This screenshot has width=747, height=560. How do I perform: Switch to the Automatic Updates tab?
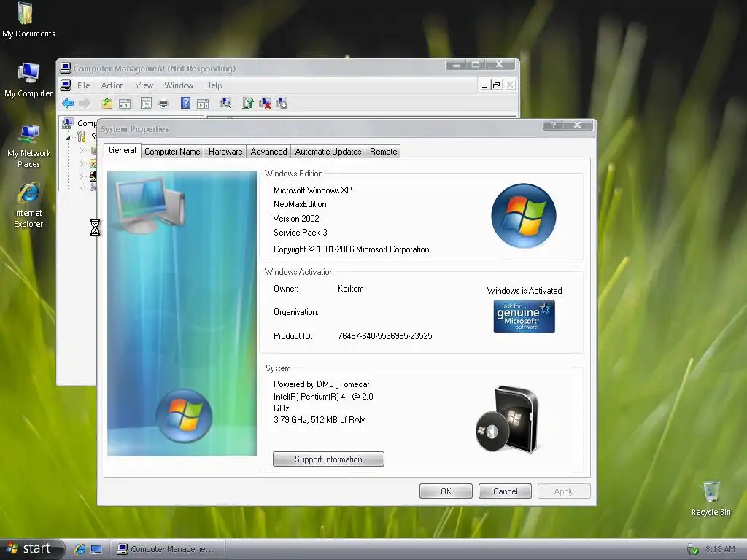point(328,152)
